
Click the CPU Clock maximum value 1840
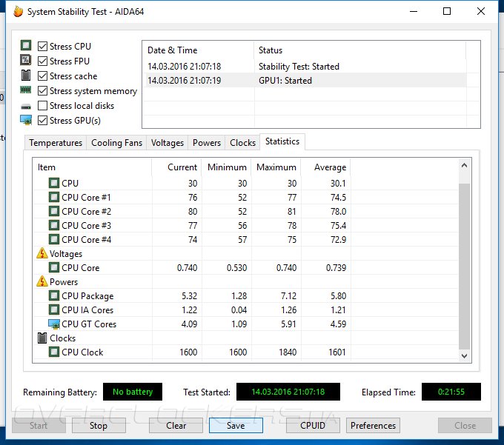pos(288,352)
